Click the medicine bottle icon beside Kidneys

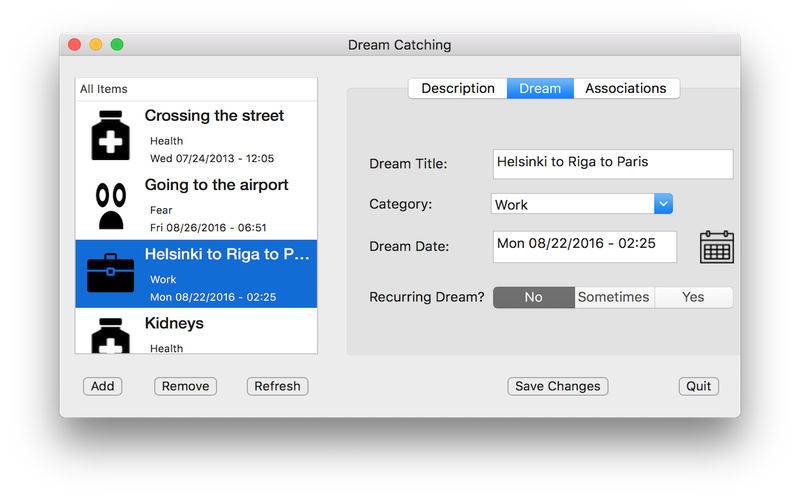point(110,335)
